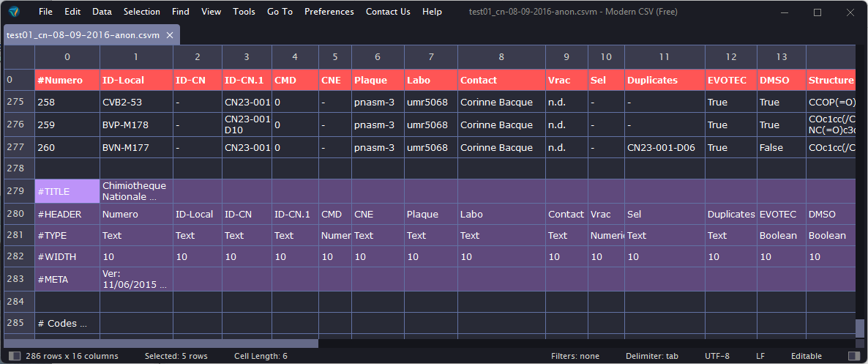Click the #META cell
The image size is (868, 364).
point(67,279)
